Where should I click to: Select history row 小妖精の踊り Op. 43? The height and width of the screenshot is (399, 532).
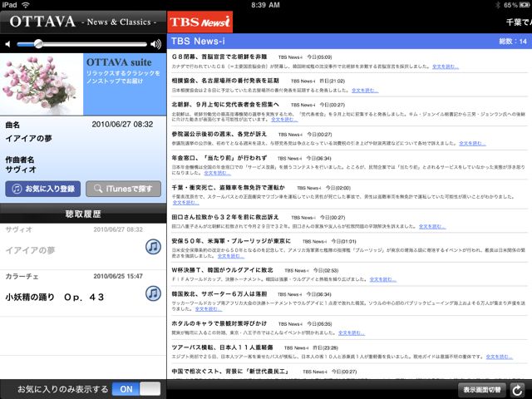[x=83, y=293]
